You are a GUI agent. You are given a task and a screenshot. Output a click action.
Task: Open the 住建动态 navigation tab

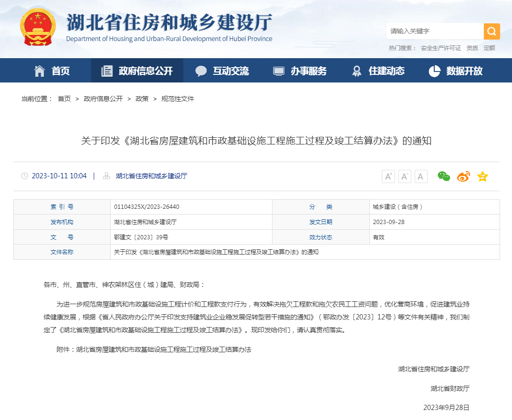tap(378, 71)
